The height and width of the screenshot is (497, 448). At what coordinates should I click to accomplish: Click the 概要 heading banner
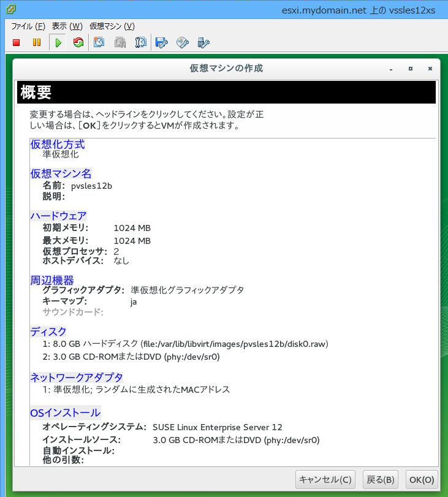tap(226, 93)
